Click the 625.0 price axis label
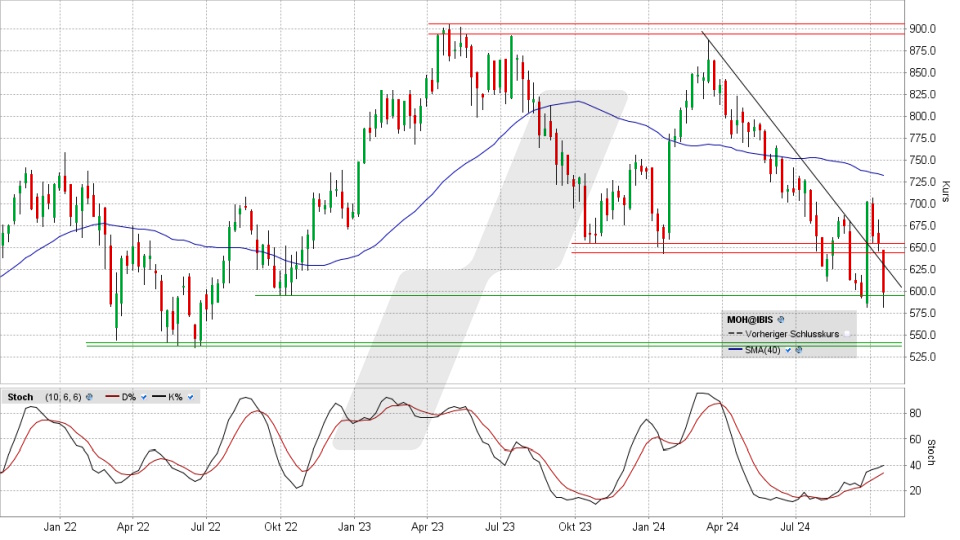 tap(922, 269)
